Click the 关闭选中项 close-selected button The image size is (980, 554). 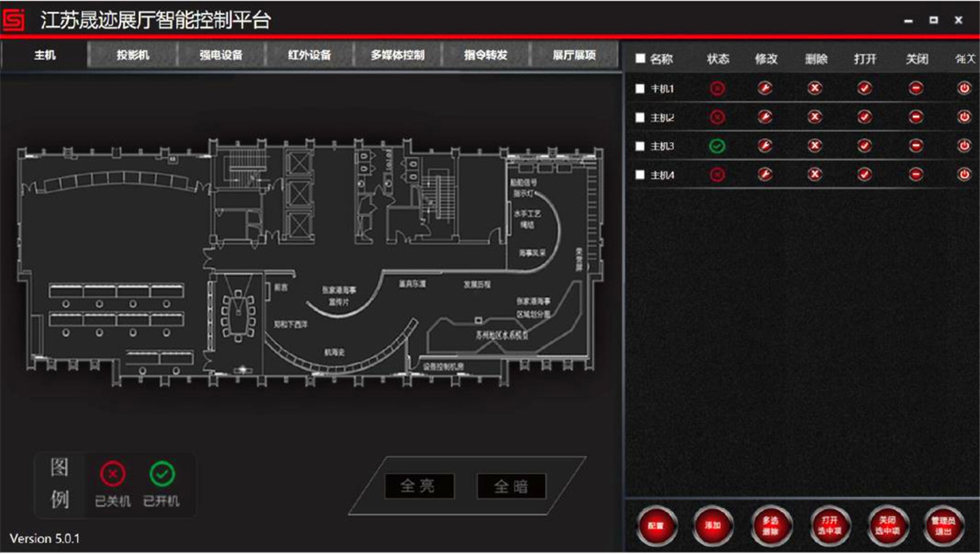(x=889, y=525)
